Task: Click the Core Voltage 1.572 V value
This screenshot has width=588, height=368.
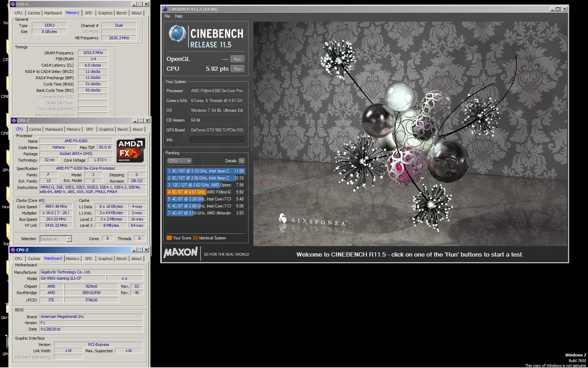Action: [x=100, y=160]
